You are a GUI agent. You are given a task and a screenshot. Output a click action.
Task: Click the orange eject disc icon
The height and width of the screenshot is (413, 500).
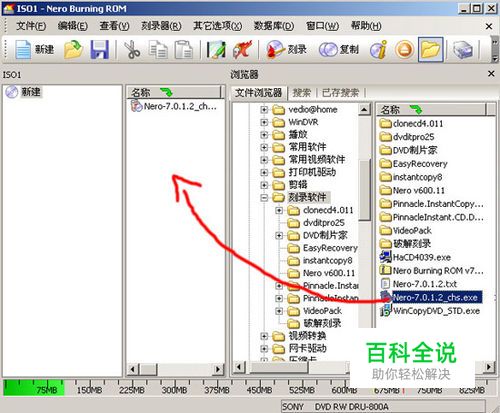click(404, 50)
